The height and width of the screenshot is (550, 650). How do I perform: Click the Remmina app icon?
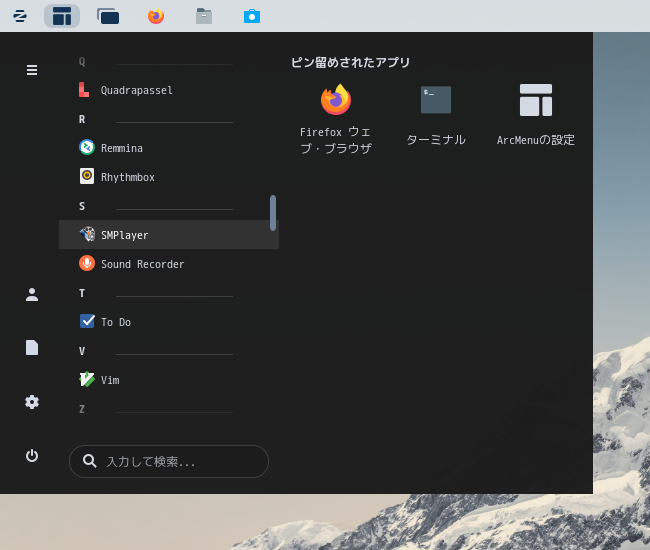(x=87, y=148)
